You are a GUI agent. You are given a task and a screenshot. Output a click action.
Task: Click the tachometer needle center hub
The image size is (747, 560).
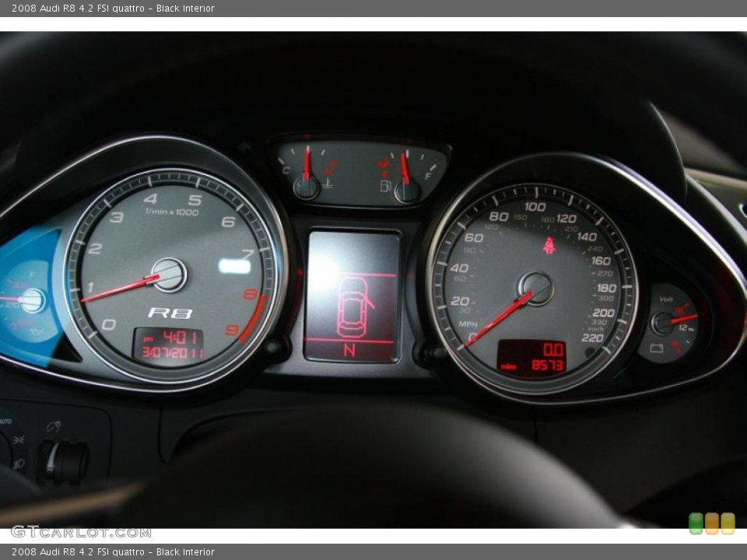pos(169,275)
